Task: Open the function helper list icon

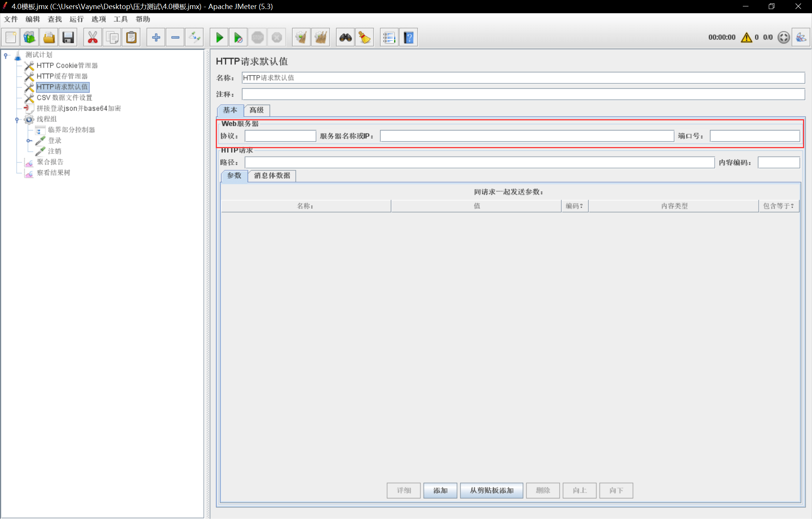Action: [389, 37]
